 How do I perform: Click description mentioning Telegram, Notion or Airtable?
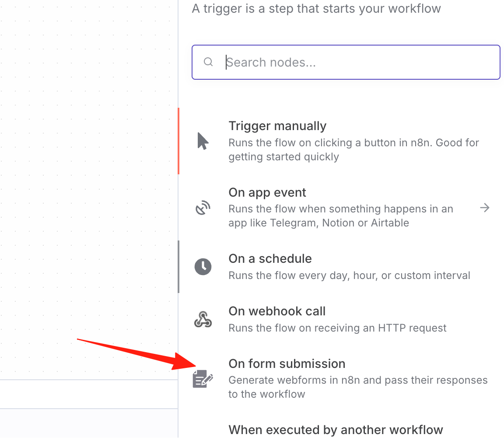(x=341, y=216)
